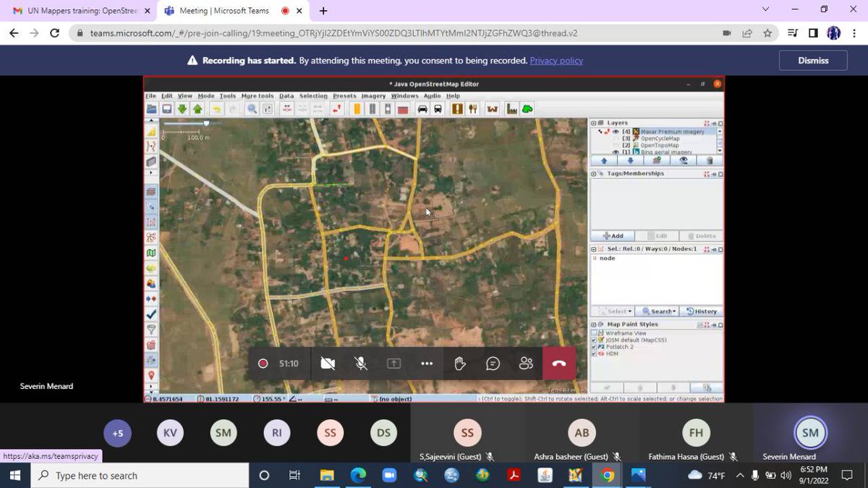Open file icon in JOSM toolbar
The width and height of the screenshot is (868, 488).
(x=152, y=109)
